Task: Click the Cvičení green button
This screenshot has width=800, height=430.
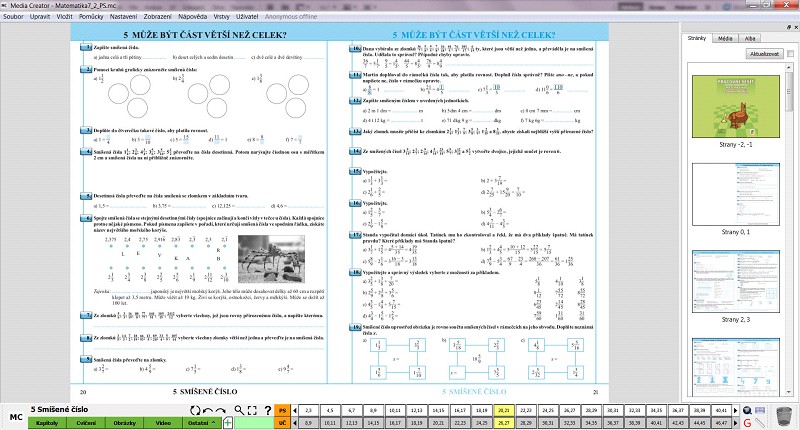Action: coord(86,423)
